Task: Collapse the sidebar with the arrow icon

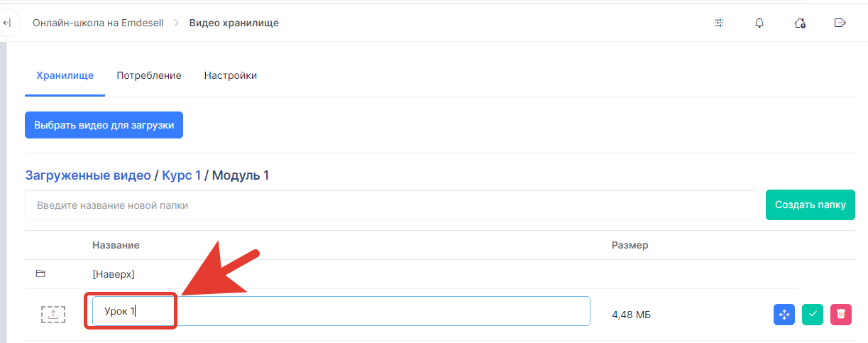Action: click(7, 23)
